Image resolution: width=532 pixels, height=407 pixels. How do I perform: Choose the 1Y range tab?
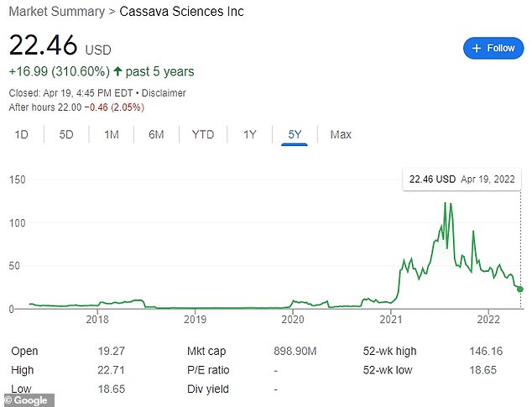point(249,134)
